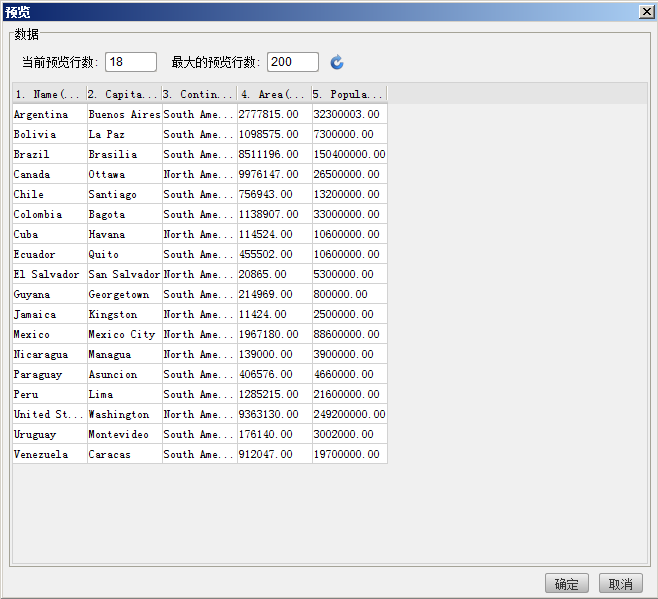Select the Nicaragua name cell
Image resolution: width=658 pixels, height=599 pixels.
tap(50, 354)
